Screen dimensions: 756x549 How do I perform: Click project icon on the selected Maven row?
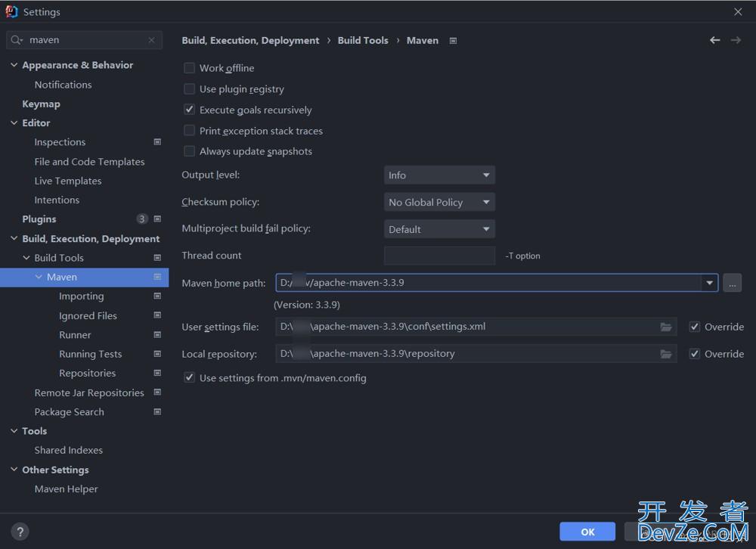(x=157, y=277)
